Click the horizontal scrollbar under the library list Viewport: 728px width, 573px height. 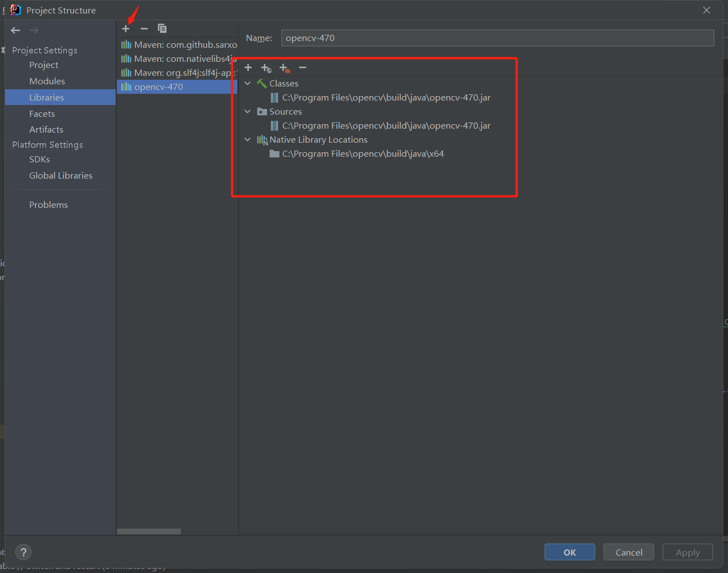[x=148, y=531]
